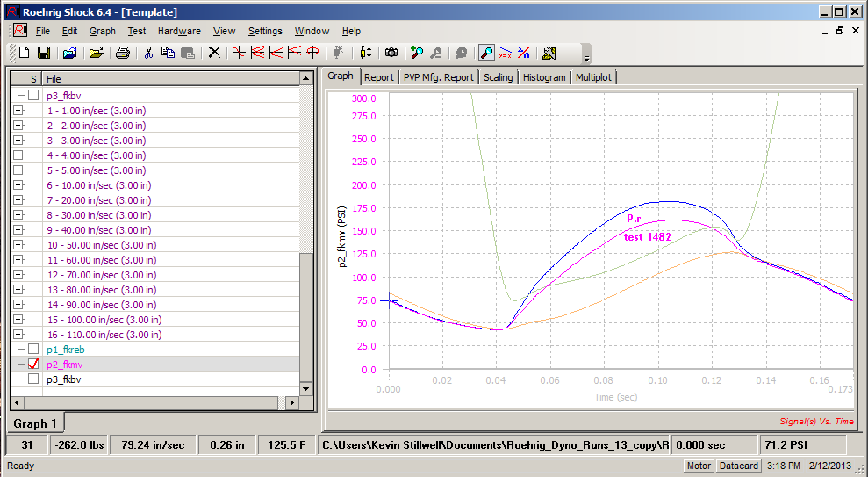Expand the 10 - 50.00 in/sec test
Screen dimensions: 868x477
[18, 245]
